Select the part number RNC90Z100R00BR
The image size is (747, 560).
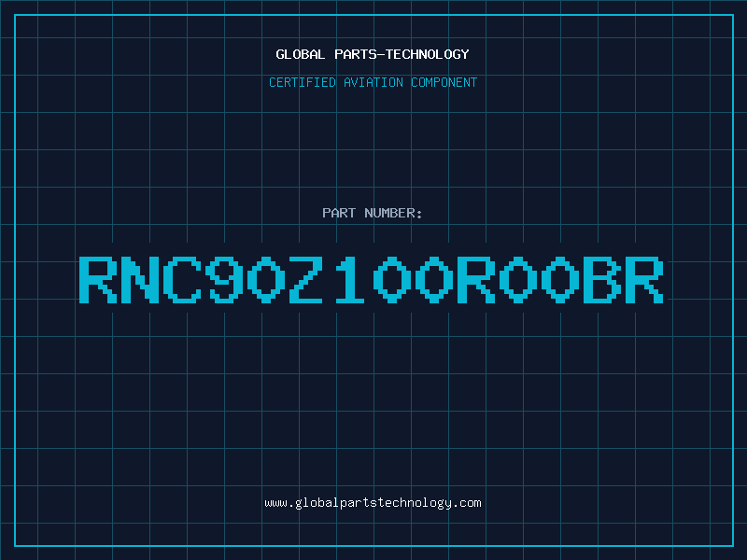[371, 280]
